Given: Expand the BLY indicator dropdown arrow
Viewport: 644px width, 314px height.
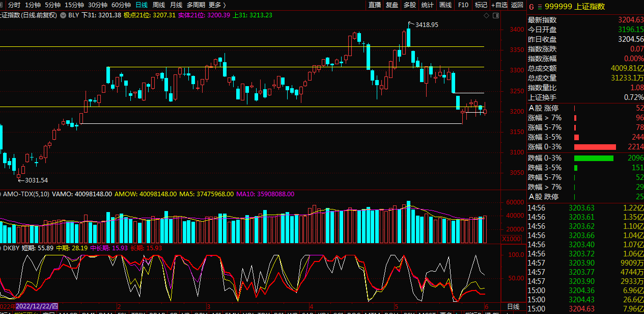Looking at the screenshot, I should click(63, 15).
